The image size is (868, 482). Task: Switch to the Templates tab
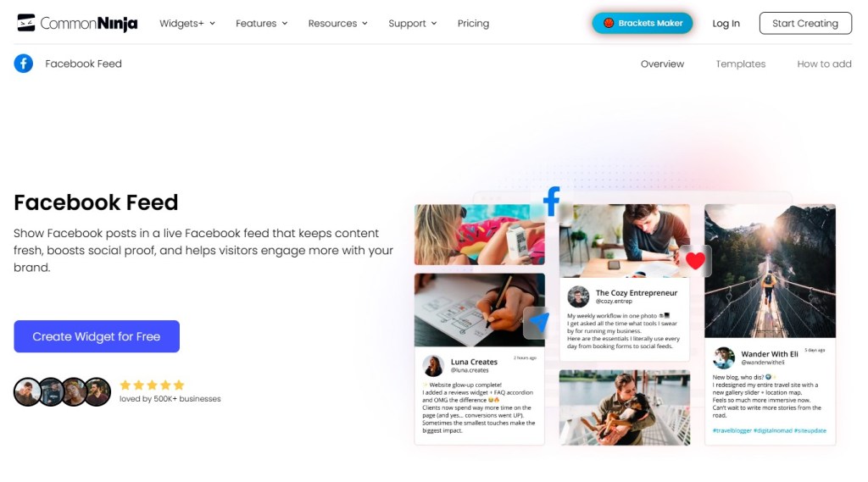(x=740, y=64)
